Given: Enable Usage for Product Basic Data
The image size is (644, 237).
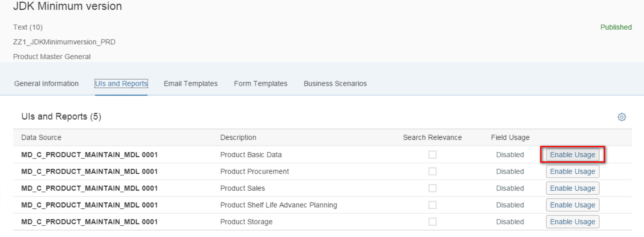Looking at the screenshot, I should coord(572,154).
